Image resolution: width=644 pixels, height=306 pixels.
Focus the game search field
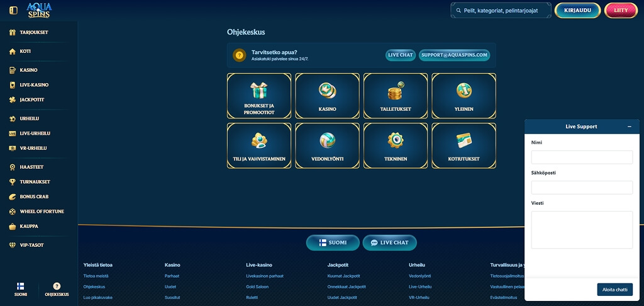(501, 10)
